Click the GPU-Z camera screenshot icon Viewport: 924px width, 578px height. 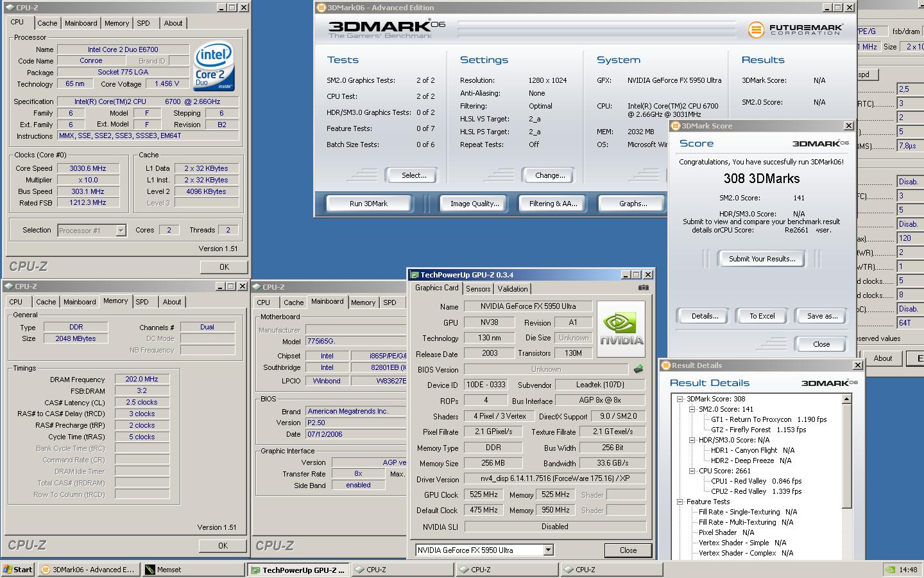(x=644, y=288)
